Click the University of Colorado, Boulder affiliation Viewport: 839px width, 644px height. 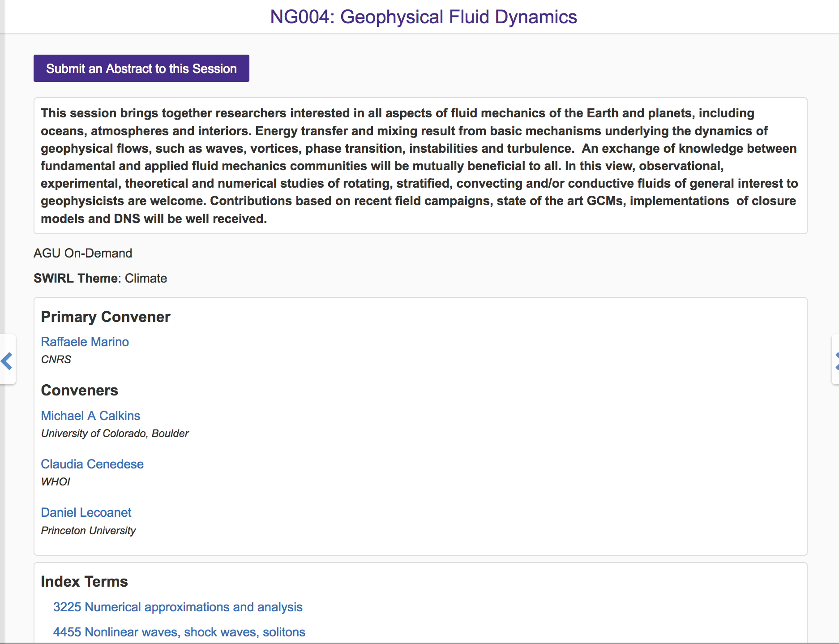(115, 434)
